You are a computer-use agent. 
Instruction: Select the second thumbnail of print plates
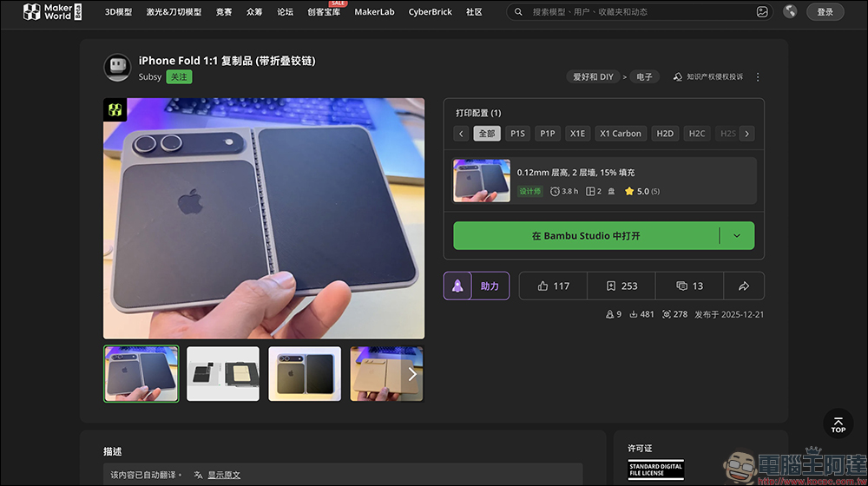pyautogui.click(x=223, y=374)
